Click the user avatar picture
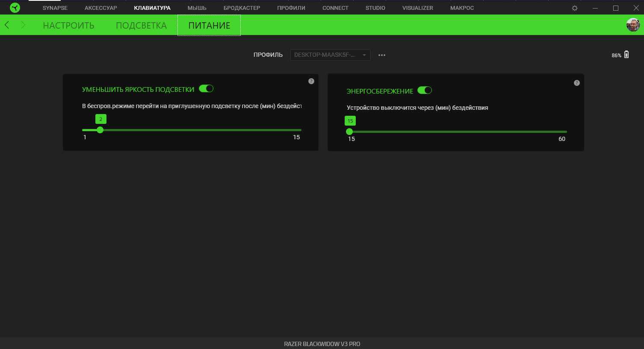The height and width of the screenshot is (349, 644). (633, 25)
